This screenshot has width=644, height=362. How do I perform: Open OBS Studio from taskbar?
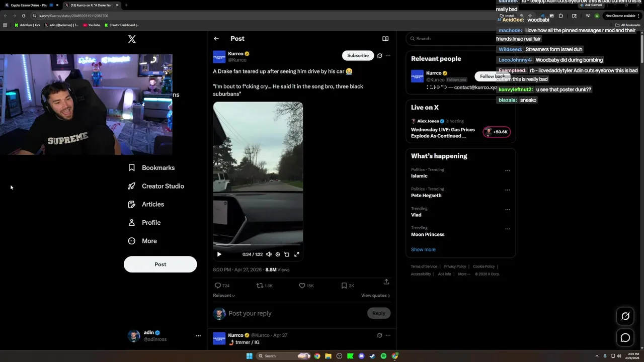[339, 356]
